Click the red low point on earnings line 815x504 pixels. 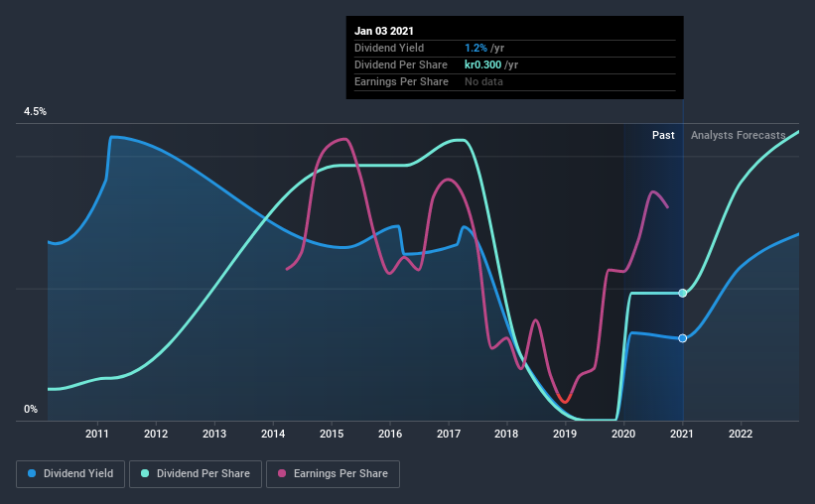click(x=565, y=399)
